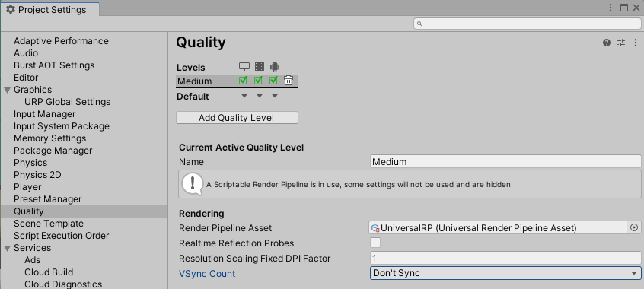The height and width of the screenshot is (289, 644).
Task: Click the Project Settings gear icon
Action: [x=11, y=9]
